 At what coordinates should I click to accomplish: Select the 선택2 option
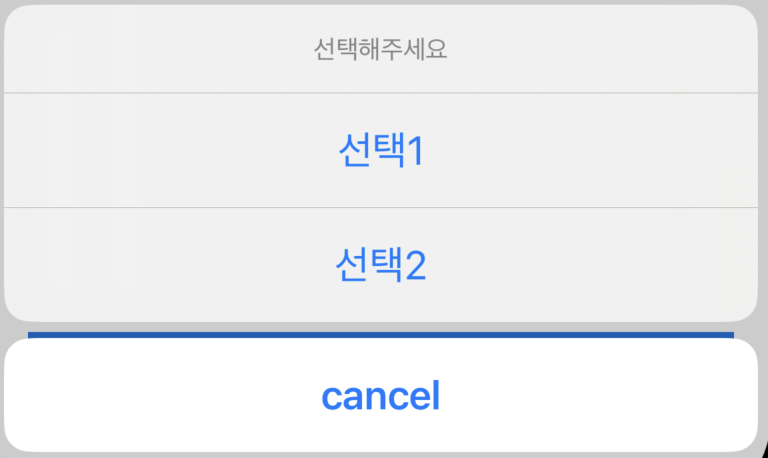click(x=380, y=265)
